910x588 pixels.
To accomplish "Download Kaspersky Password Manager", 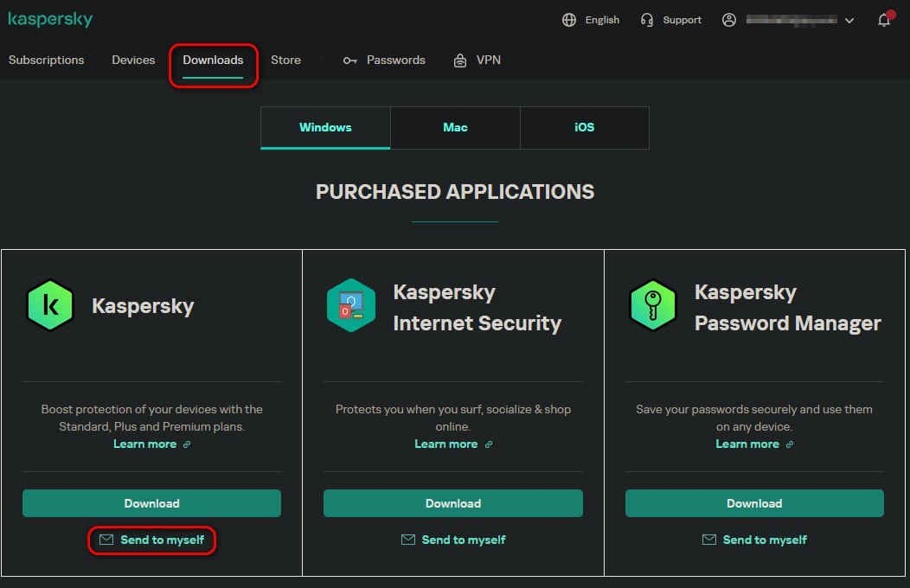I will click(x=754, y=503).
